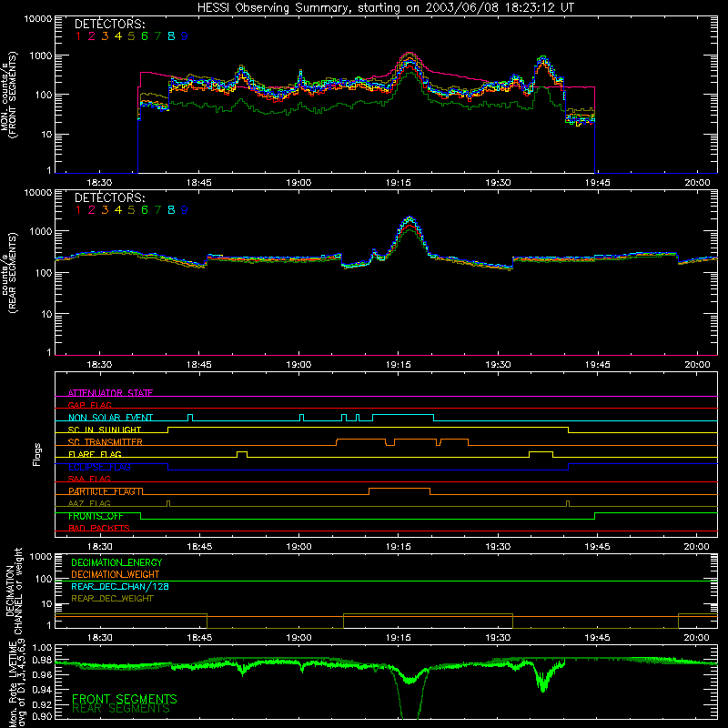Screen dimensions: 728x728
Task: Click 18:45 tick label under rear segments plot
Action: (x=198, y=365)
